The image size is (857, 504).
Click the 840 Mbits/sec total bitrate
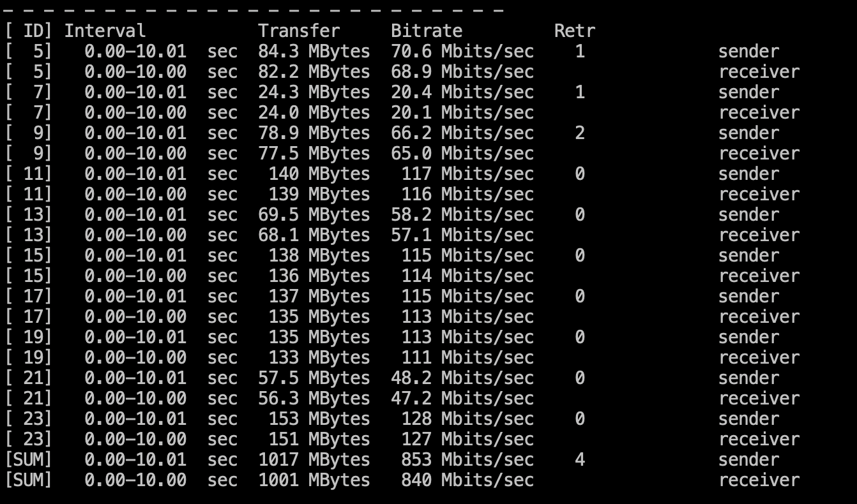tap(467, 480)
